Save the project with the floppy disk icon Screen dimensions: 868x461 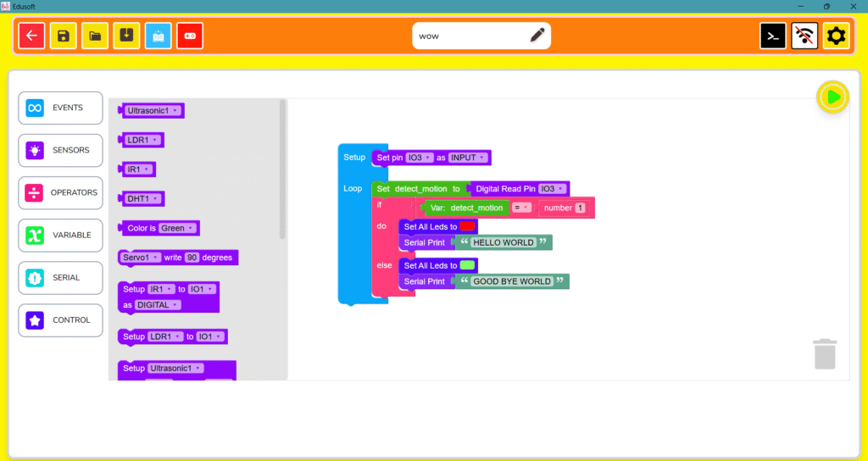coord(64,36)
